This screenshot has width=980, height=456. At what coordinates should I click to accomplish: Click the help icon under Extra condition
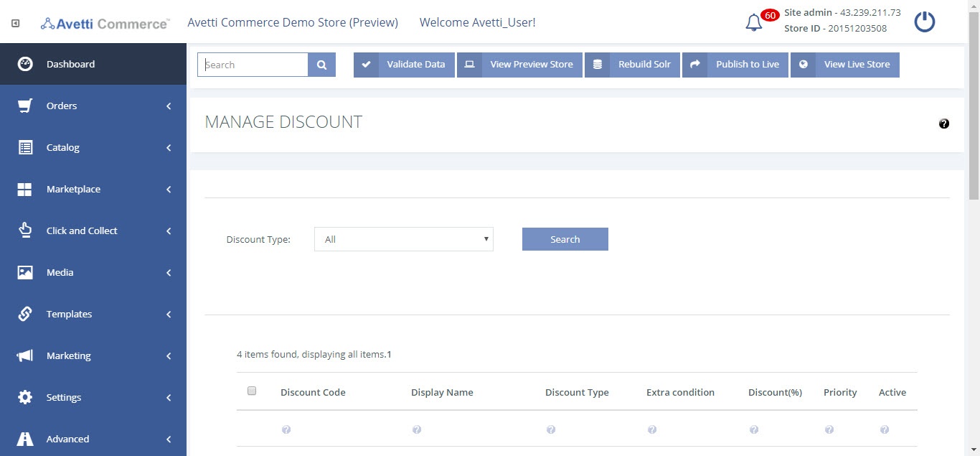click(x=652, y=429)
